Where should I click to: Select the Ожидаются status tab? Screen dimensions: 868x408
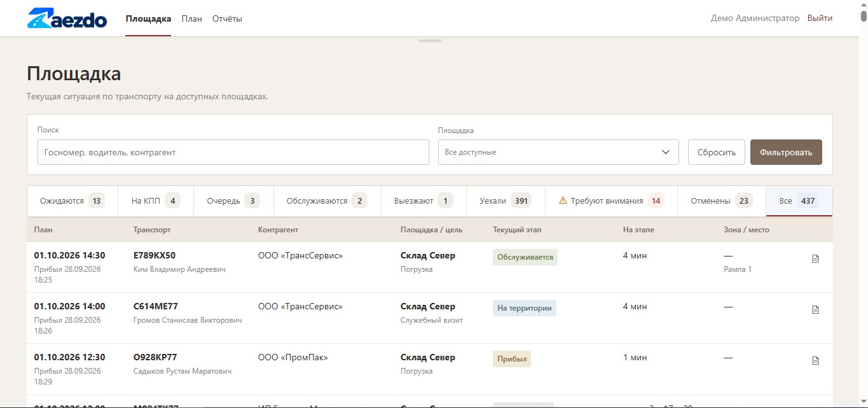(72, 201)
